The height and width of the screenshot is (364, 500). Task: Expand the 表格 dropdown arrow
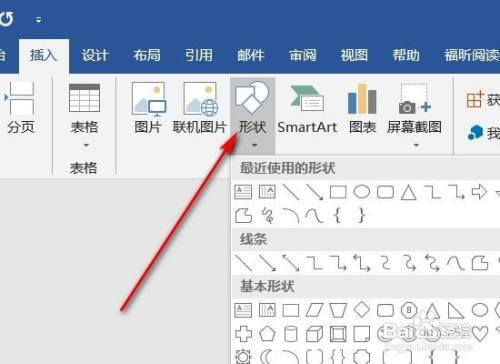point(86,145)
